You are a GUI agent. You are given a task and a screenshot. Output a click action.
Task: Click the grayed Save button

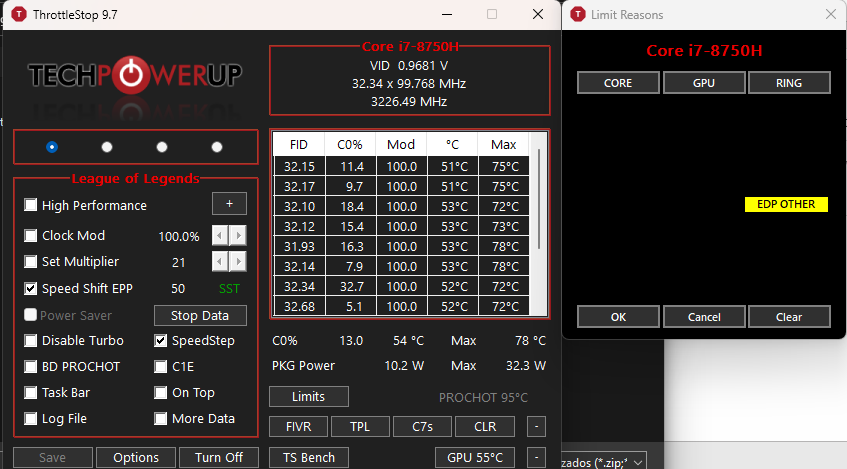[x=52, y=457]
